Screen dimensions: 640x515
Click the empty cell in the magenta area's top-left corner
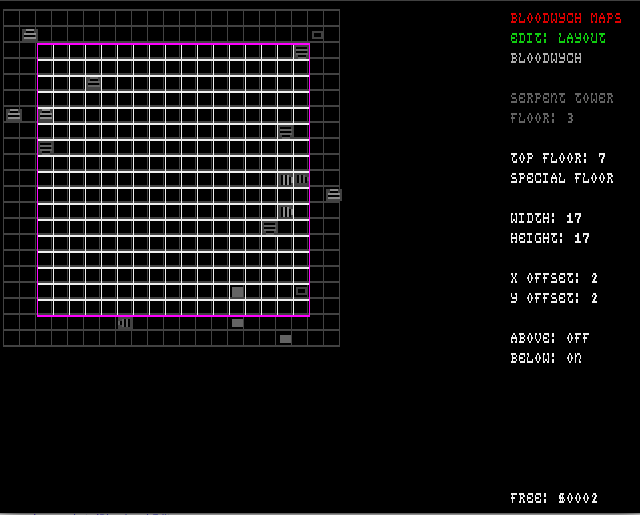click(46, 52)
